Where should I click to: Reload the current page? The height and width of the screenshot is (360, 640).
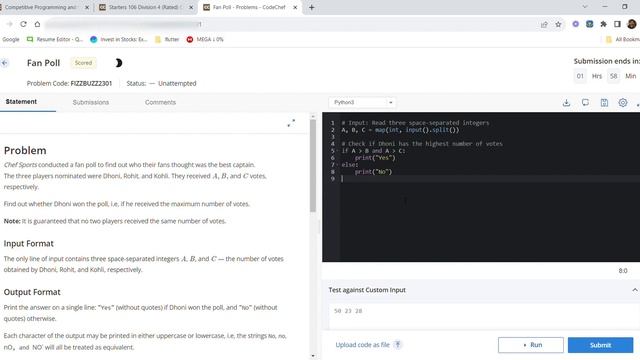coord(23,24)
